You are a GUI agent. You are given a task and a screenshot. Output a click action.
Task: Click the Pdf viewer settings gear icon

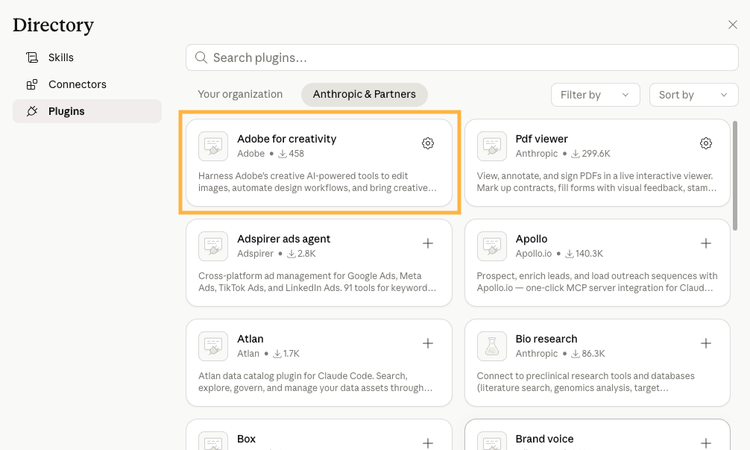[x=706, y=143]
